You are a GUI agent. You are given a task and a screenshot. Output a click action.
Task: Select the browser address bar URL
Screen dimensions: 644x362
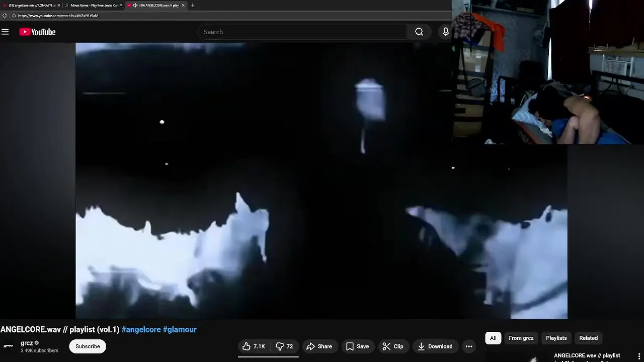58,16
